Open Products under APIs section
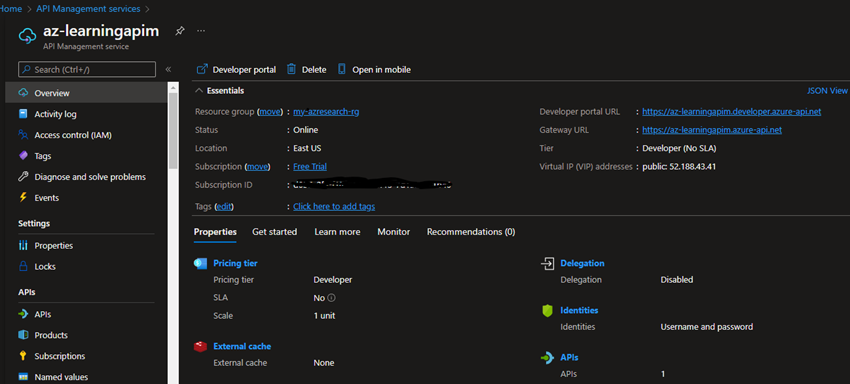Viewport: 850px width, 384px height. point(51,335)
